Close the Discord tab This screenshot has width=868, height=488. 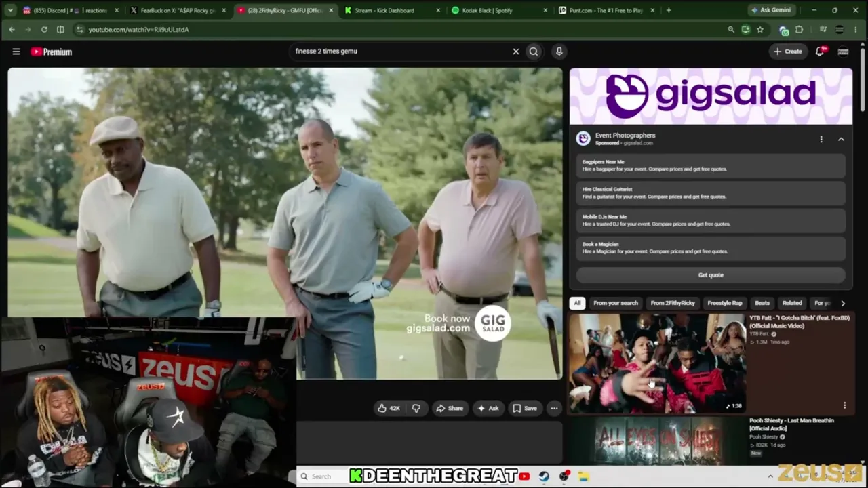[x=117, y=10]
